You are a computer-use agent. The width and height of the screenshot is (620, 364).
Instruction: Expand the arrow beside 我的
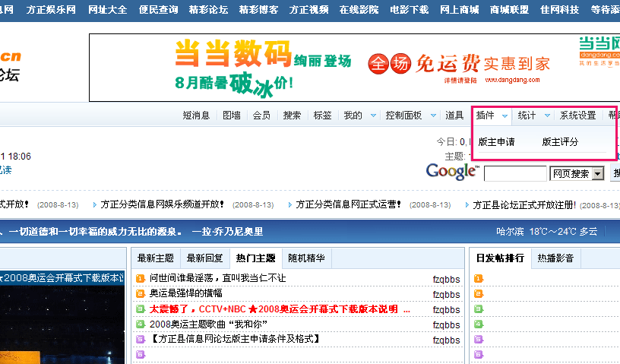(373, 116)
